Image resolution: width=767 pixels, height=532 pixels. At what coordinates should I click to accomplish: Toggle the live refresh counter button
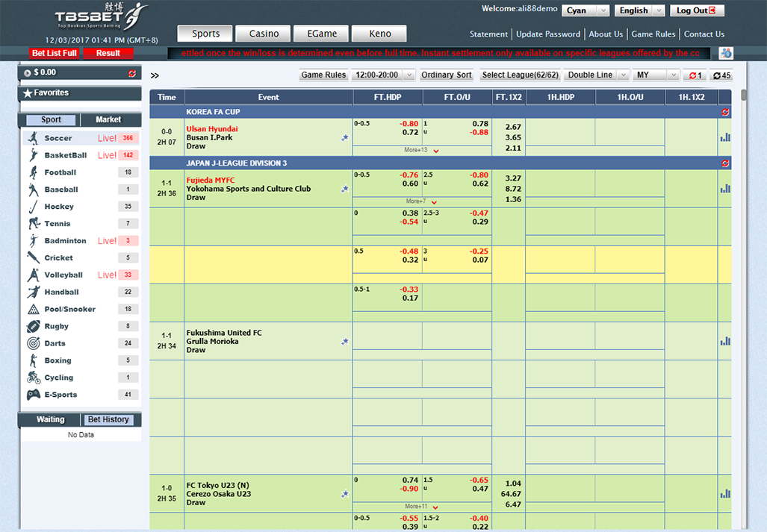[695, 75]
